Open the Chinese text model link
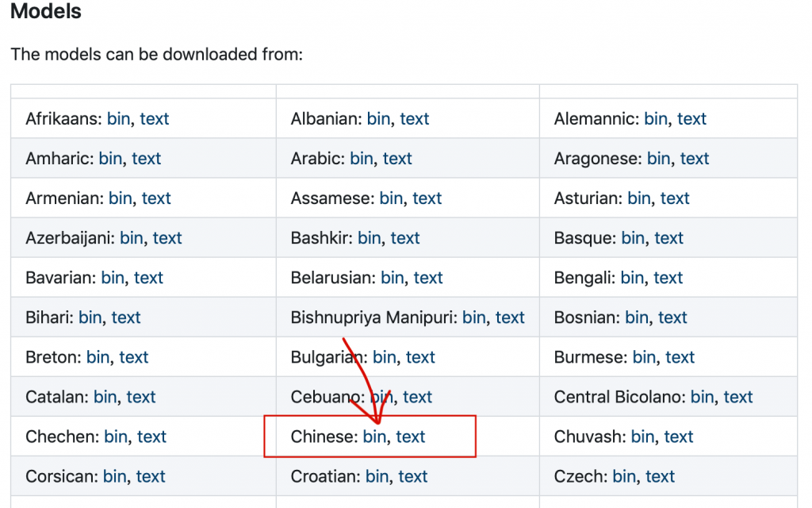The image size is (812, 508). coord(411,437)
